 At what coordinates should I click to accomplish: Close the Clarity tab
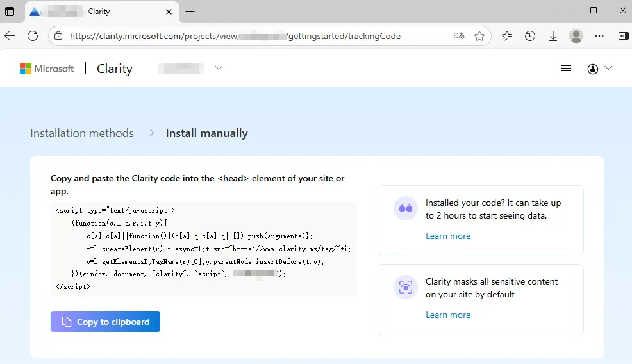pos(169,12)
